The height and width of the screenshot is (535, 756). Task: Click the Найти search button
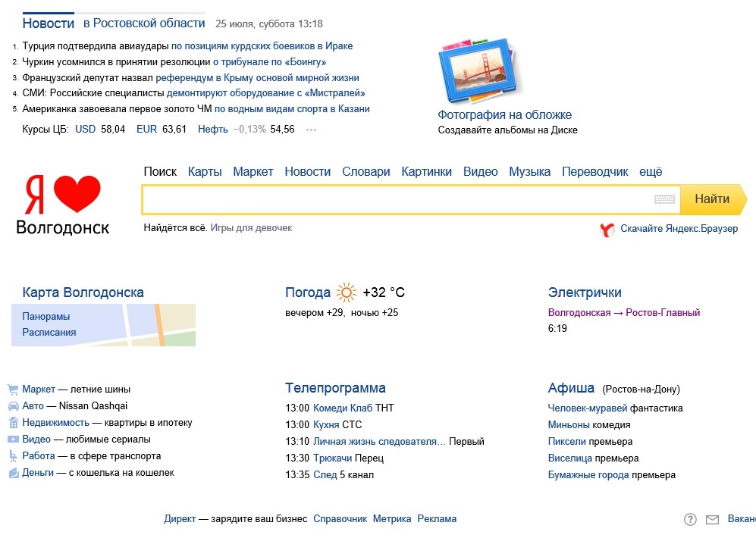click(x=713, y=199)
